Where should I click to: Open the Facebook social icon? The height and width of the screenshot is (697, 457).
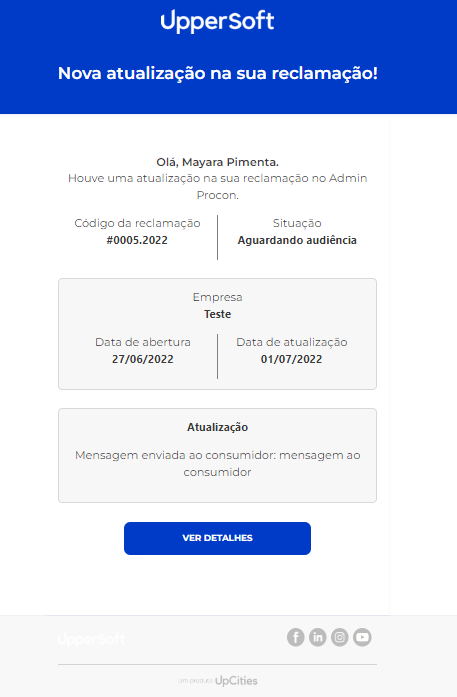[x=296, y=637]
